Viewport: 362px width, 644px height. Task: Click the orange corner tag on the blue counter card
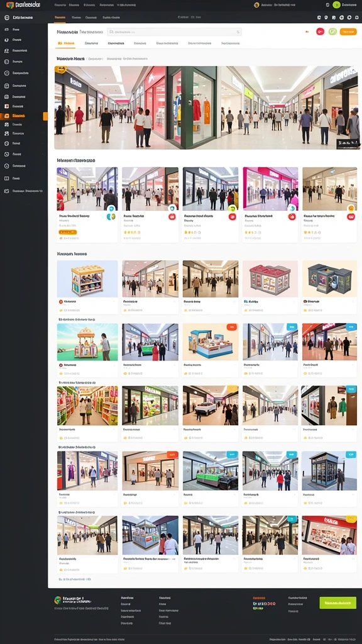(232, 327)
